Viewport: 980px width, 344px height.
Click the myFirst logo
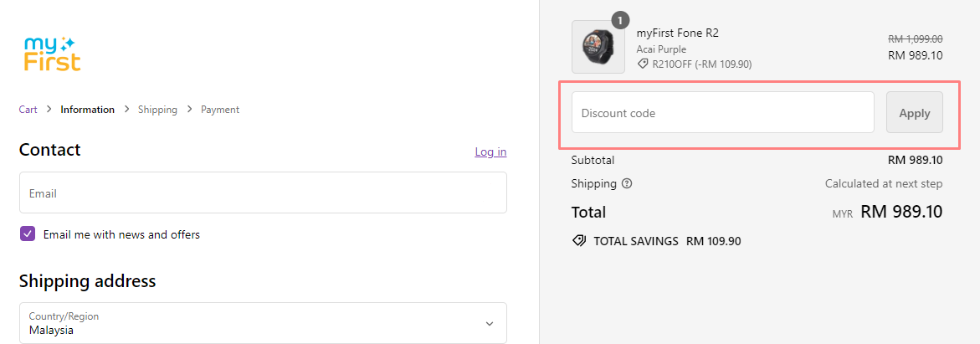(53, 54)
